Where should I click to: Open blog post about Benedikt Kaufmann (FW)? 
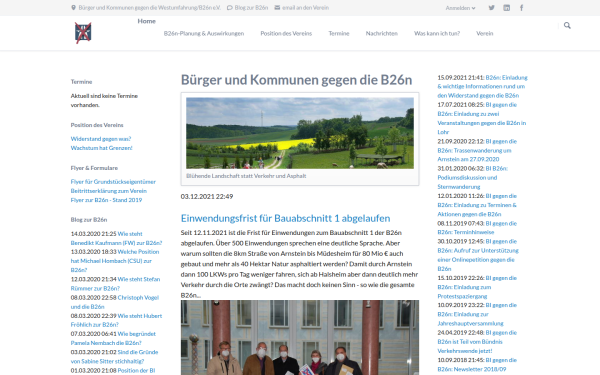click(116, 238)
